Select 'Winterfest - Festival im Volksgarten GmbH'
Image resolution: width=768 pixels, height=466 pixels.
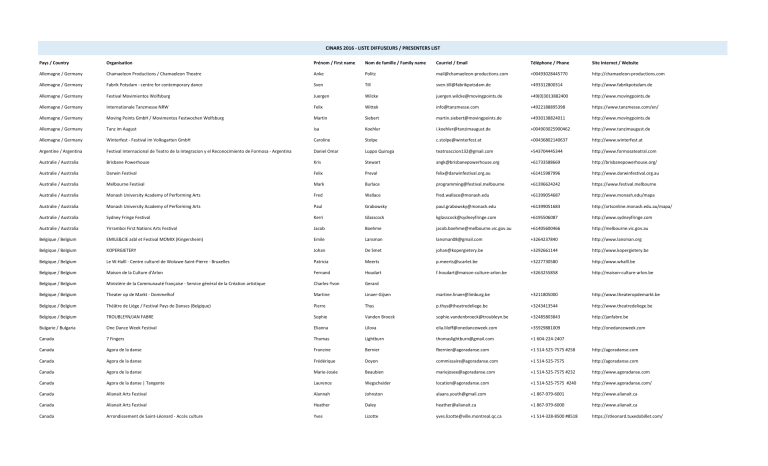(148, 140)
